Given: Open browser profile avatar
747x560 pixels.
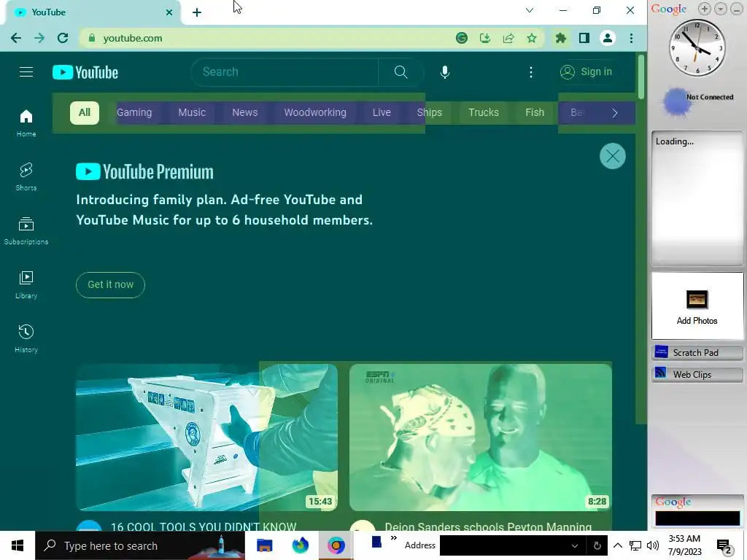Looking at the screenshot, I should click(608, 38).
